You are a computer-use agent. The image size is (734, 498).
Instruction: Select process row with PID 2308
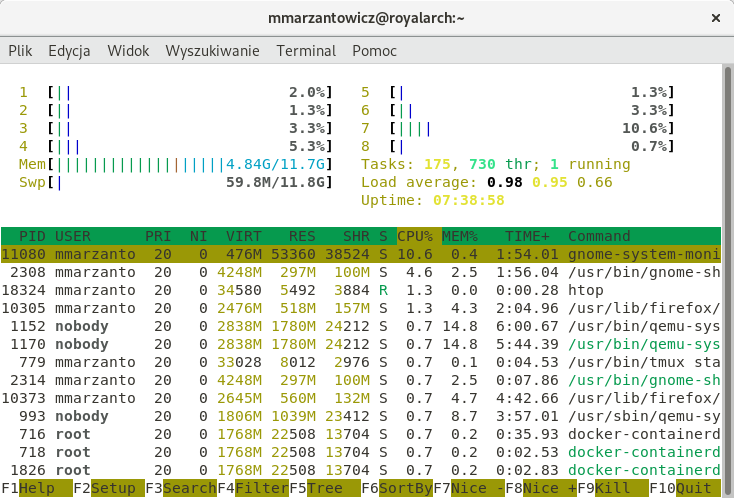coord(361,272)
